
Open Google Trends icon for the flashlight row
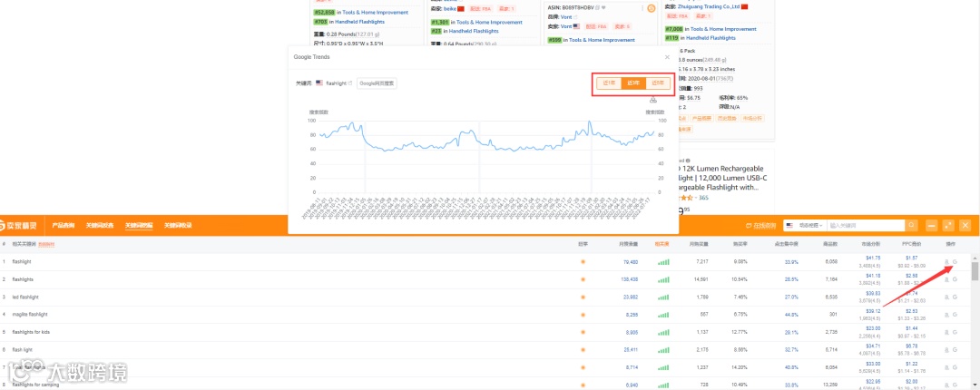955,262
